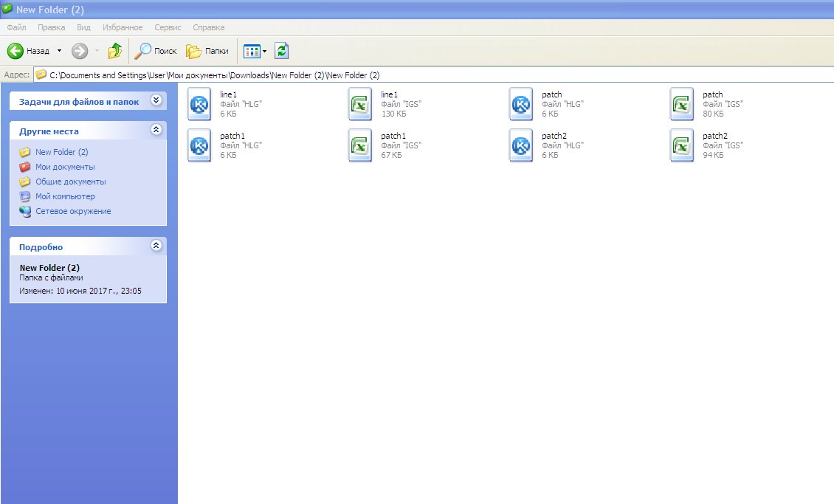Open the Избранное menu
The height and width of the screenshot is (504, 834).
pos(123,27)
